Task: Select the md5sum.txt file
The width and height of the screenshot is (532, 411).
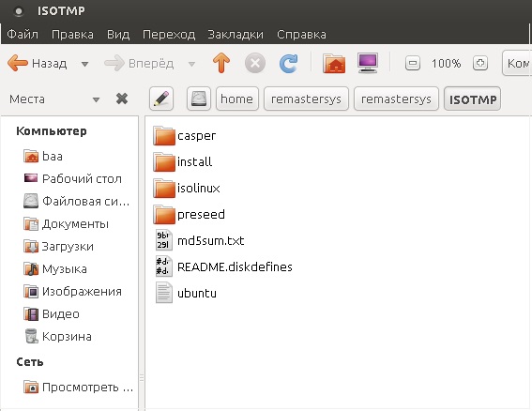Action: tap(200, 240)
